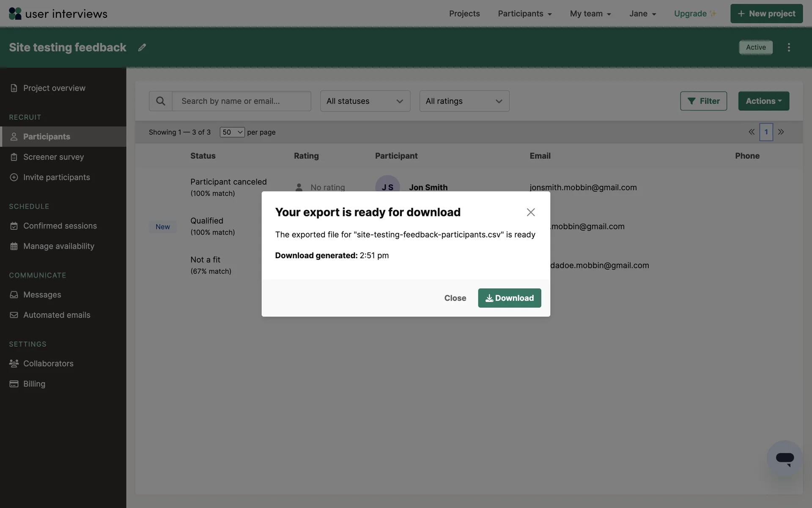Open Screener survey in the sidebar

[x=54, y=157]
